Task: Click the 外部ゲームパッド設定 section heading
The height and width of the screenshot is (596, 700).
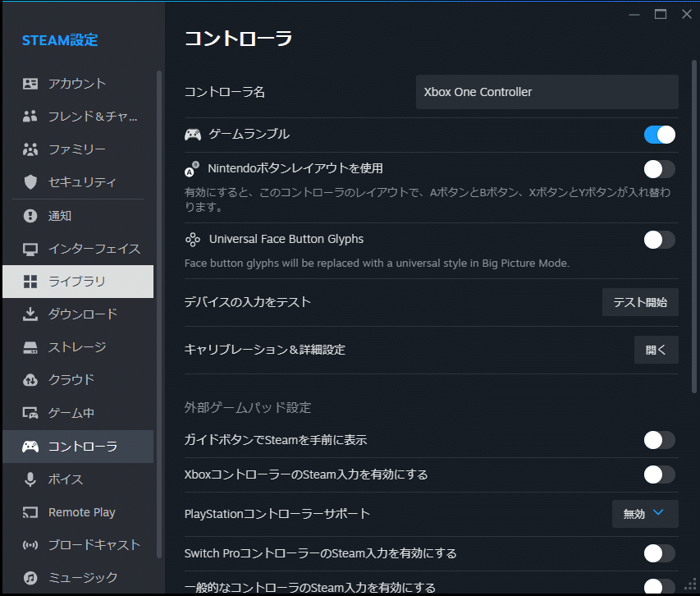Action: pos(248,408)
